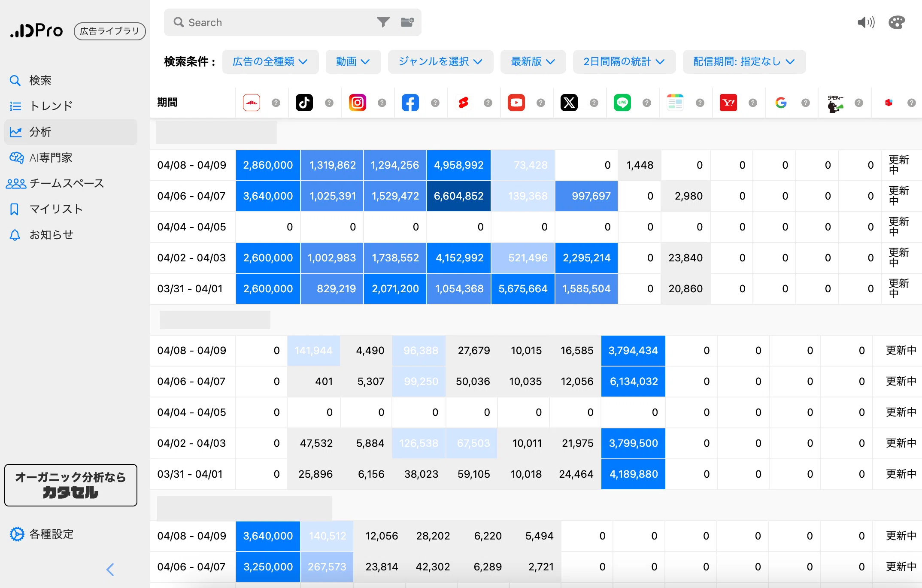Click the help icon next to TikTok
Image resolution: width=922 pixels, height=588 pixels.
329,103
